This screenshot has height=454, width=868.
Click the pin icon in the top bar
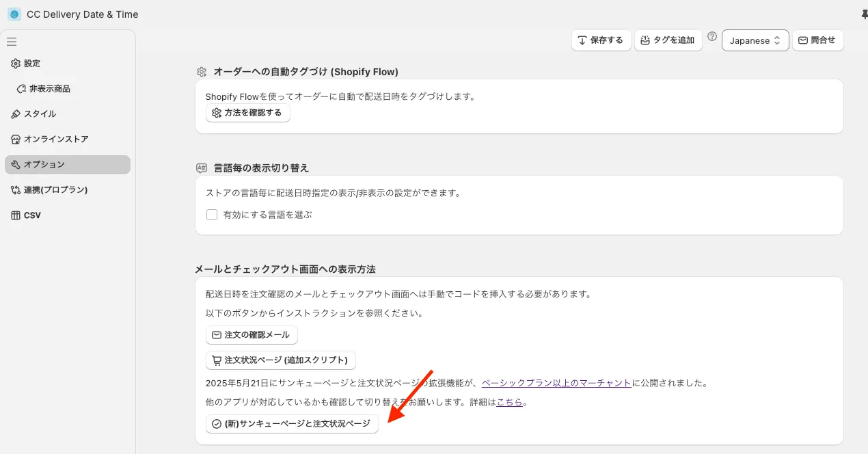(863, 14)
